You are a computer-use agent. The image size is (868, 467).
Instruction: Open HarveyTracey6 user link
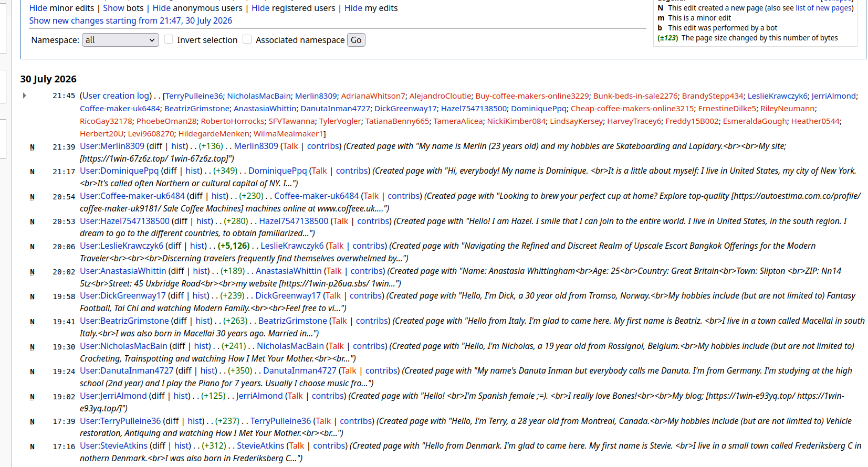pos(634,121)
